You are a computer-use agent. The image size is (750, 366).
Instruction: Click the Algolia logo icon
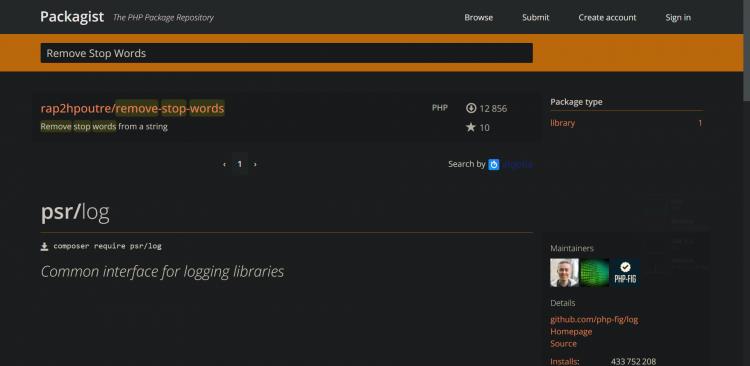(494, 165)
